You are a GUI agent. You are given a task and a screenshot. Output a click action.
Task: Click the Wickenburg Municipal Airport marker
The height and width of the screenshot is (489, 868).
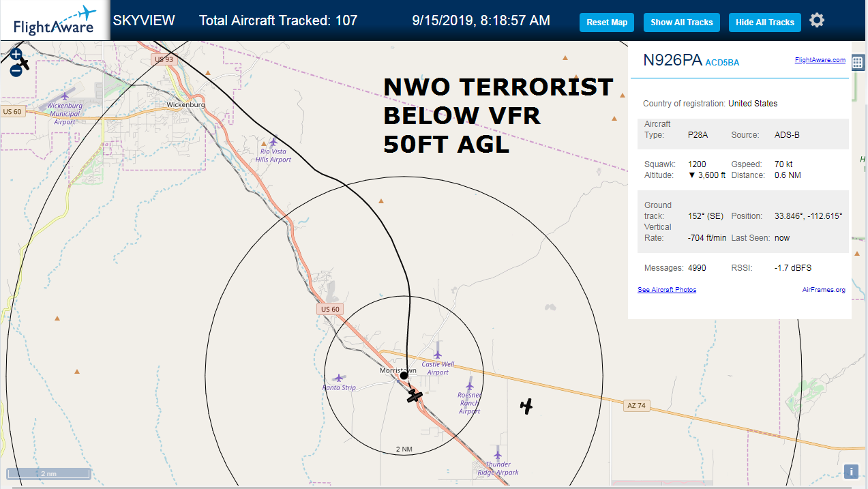[65, 96]
